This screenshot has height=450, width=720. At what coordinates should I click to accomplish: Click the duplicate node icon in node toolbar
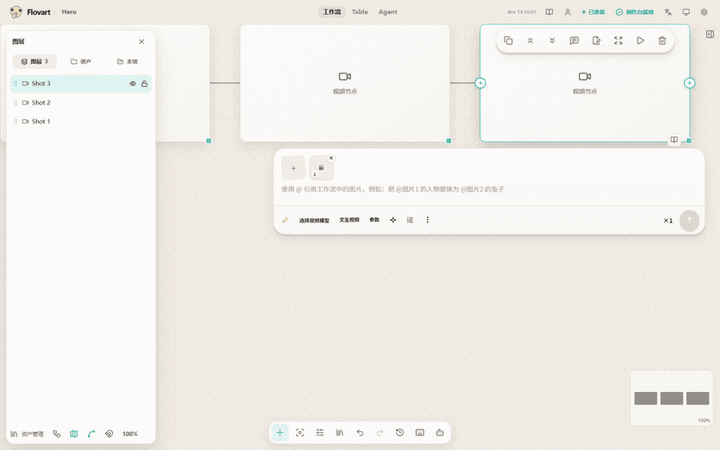point(508,41)
